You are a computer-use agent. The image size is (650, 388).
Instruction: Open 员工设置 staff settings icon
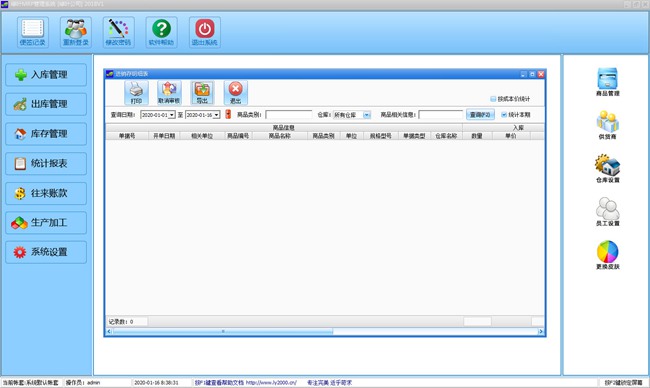click(608, 212)
